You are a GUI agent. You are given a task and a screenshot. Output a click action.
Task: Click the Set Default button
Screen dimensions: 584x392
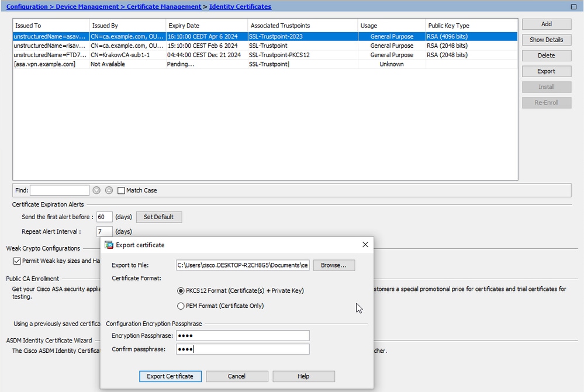tap(159, 217)
